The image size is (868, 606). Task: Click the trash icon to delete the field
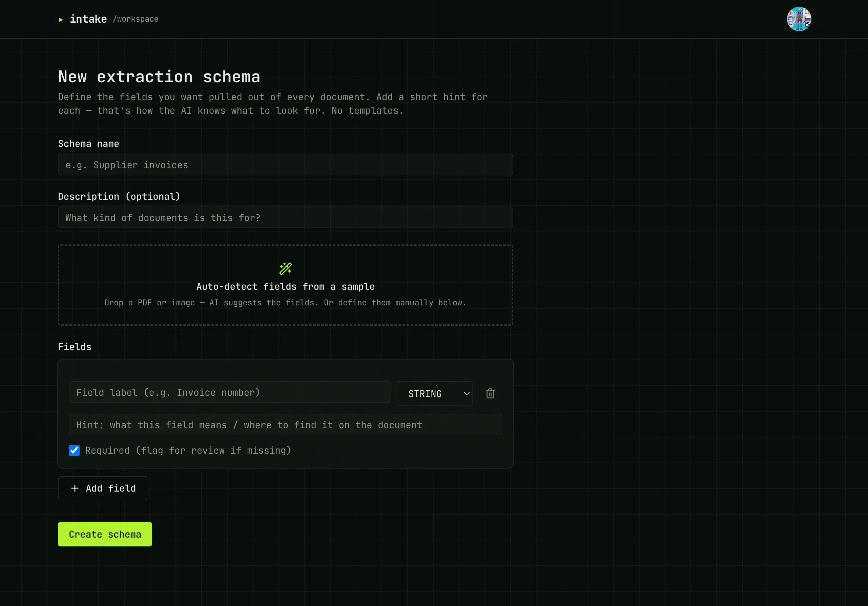(490, 393)
